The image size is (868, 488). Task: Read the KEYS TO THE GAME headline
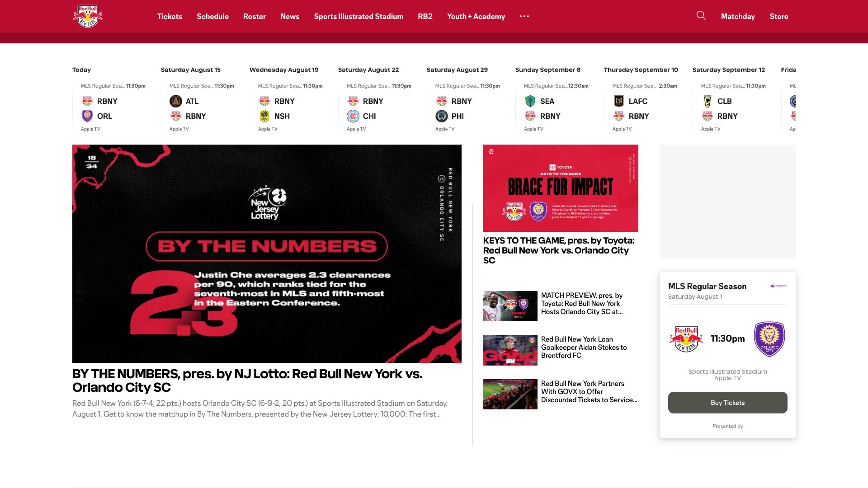click(x=559, y=250)
